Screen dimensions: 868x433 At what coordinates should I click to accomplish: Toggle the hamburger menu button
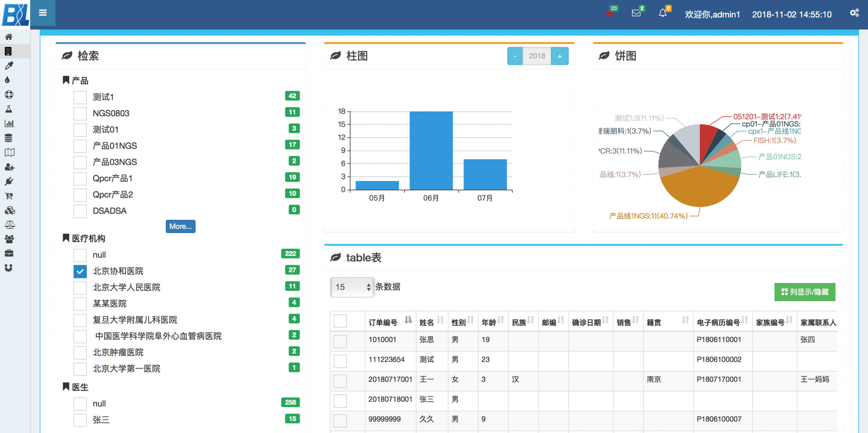click(x=43, y=13)
